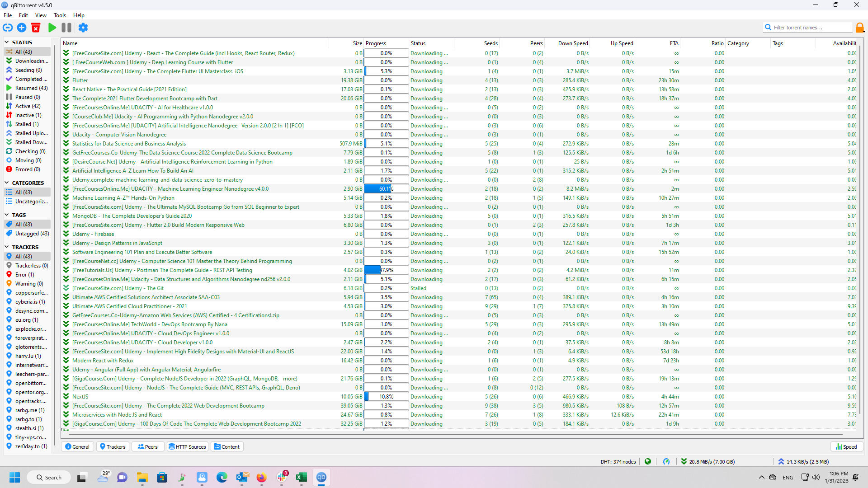868x488 pixels.
Task: Open the File menu
Action: pos(8,15)
